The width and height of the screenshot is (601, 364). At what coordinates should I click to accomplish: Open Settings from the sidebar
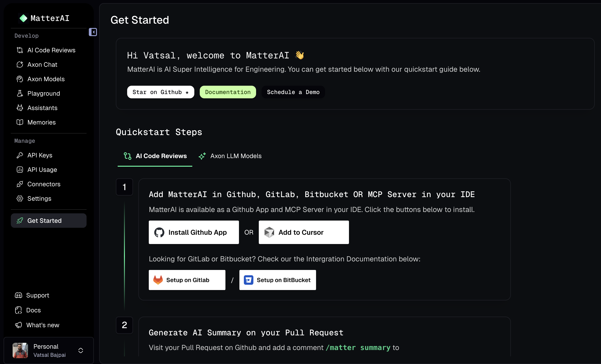click(x=39, y=198)
